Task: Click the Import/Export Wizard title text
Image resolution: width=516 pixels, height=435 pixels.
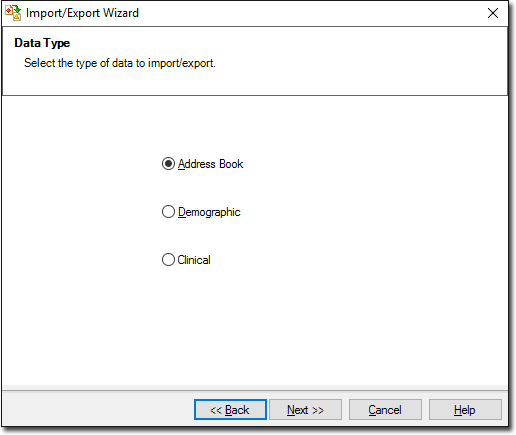Action: 82,13
